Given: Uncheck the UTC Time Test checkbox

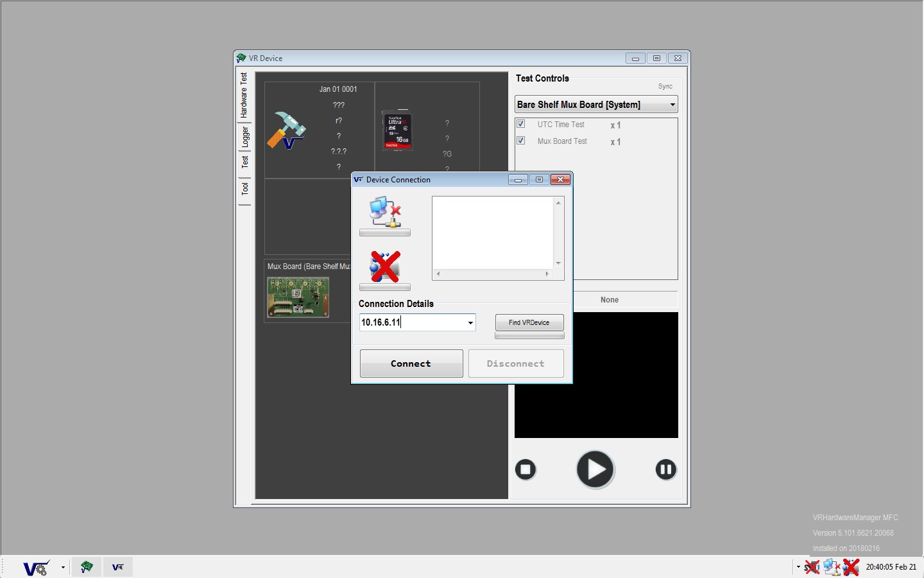Looking at the screenshot, I should [520, 123].
